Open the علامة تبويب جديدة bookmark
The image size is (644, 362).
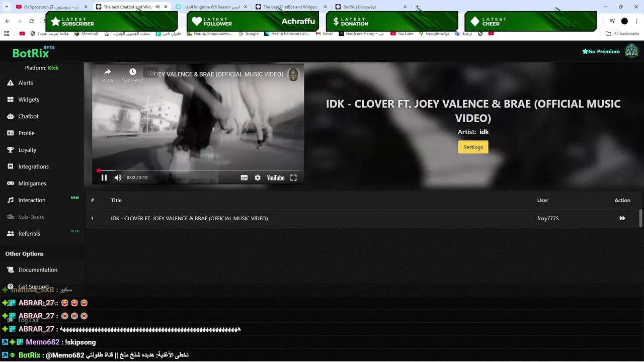click(49, 34)
